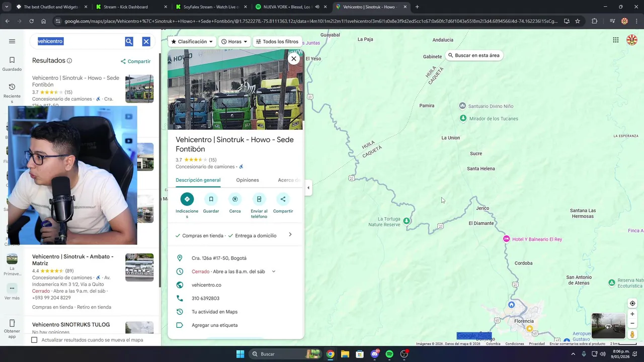Click the Cerca nearby icon
This screenshot has width=644, height=362.
coord(235,199)
